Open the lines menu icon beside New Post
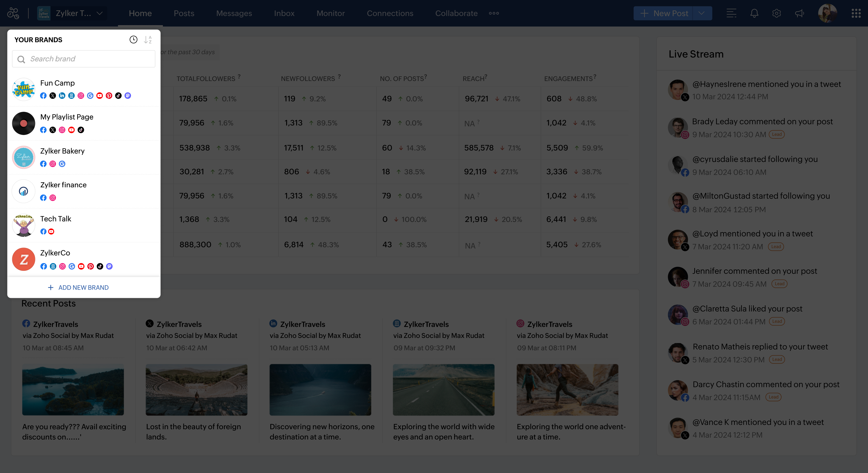Screen dimensions: 868x473 click(x=731, y=13)
